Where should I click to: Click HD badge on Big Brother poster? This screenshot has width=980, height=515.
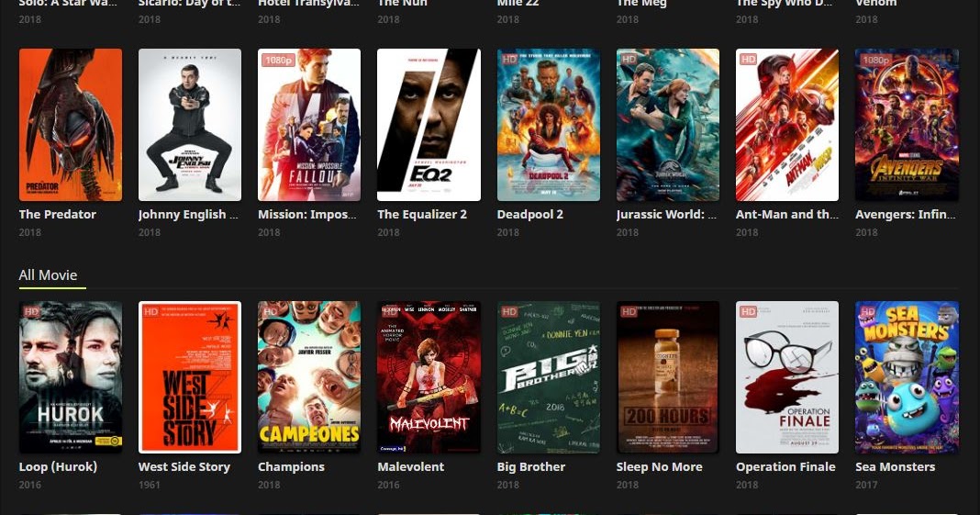coord(509,311)
